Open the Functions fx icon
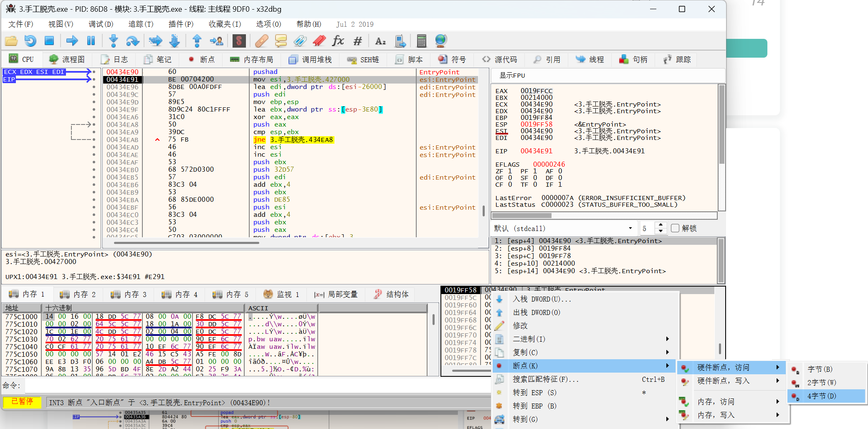The image size is (868, 429). (338, 41)
